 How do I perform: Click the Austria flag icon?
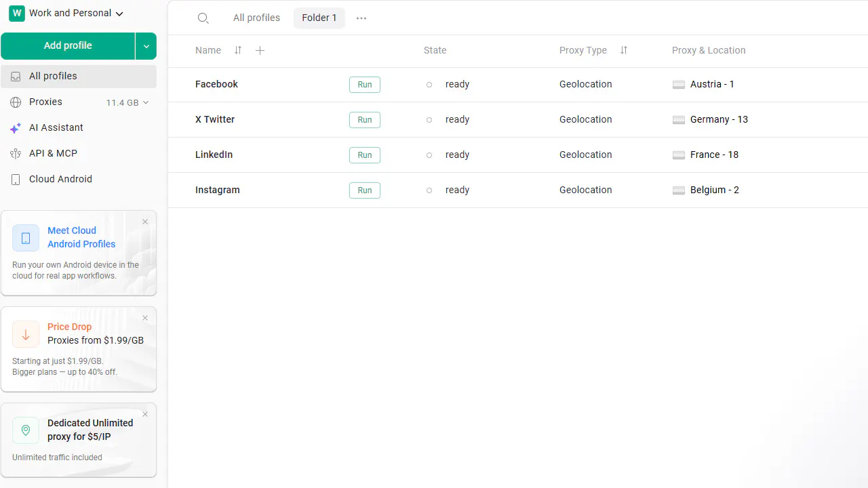pos(679,85)
